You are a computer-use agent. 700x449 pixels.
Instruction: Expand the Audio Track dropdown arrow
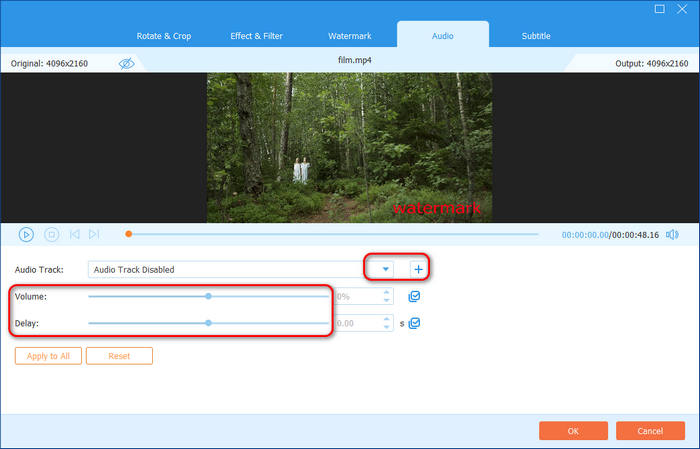385,270
